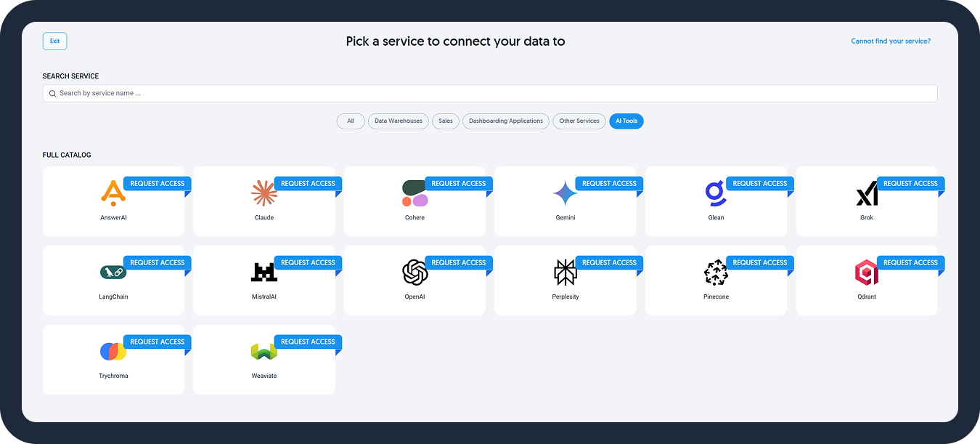Viewport: 980px width, 444px height.
Task: Click the Qdrant name label
Action: pyautogui.click(x=867, y=297)
